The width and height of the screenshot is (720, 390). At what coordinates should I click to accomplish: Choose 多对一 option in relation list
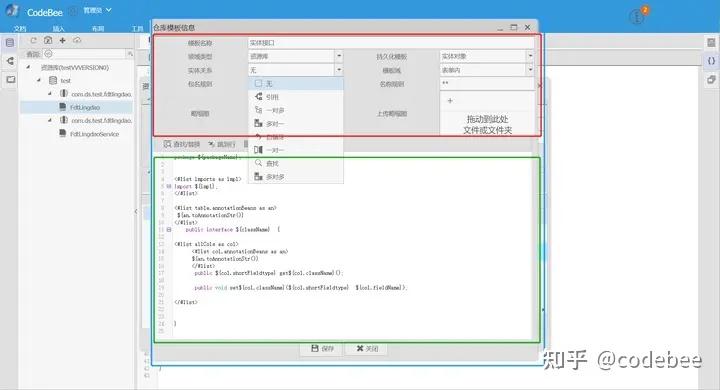click(296, 124)
